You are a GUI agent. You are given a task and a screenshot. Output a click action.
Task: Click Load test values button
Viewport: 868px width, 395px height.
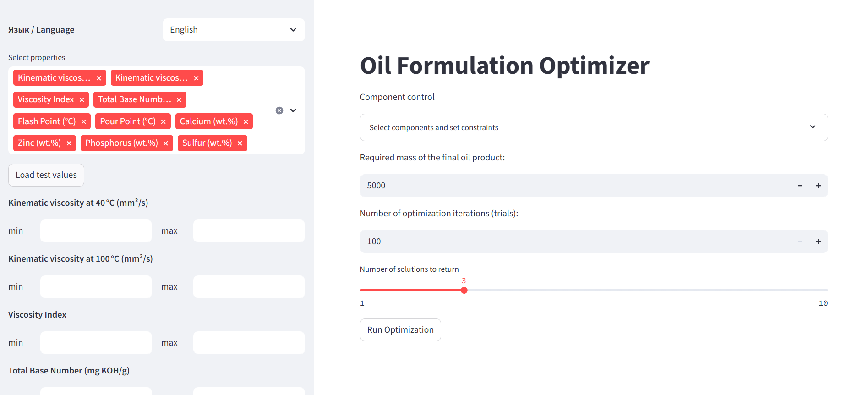click(46, 175)
